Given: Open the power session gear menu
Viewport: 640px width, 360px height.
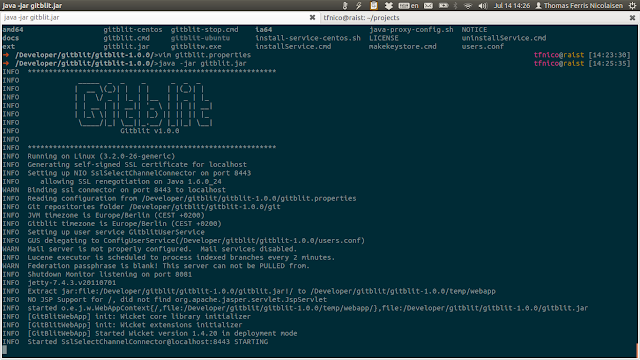Looking at the screenshot, I should (633, 5).
